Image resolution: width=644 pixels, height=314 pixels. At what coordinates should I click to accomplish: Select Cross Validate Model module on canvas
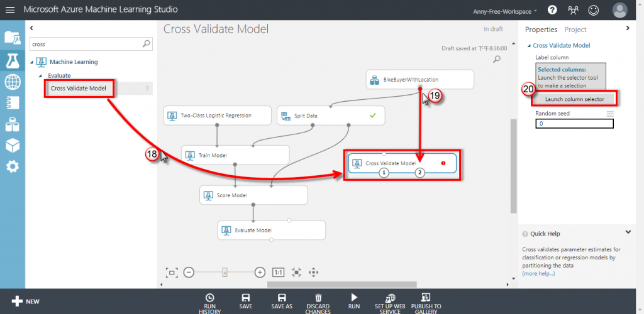pos(402,163)
